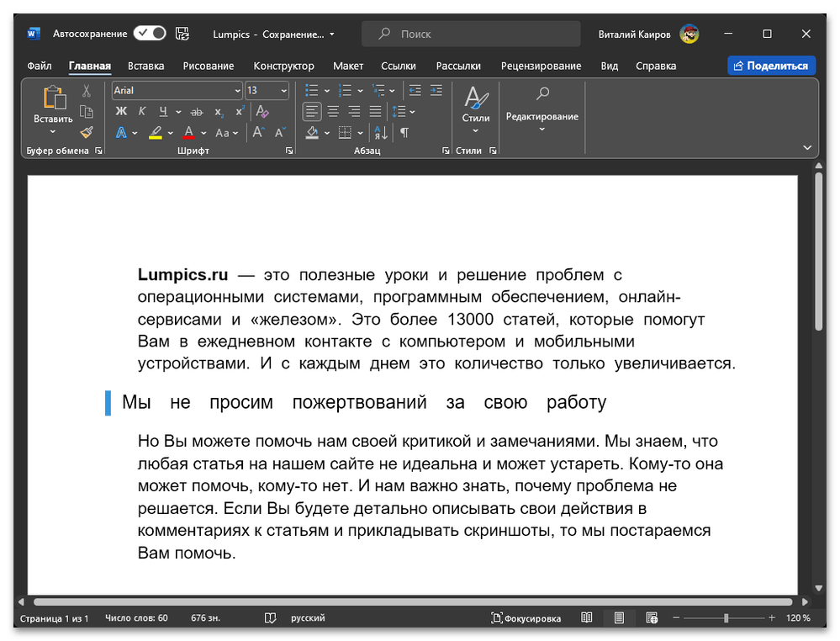Click the Поделиться share button
Screen dimensions: 840x641
pos(771,66)
